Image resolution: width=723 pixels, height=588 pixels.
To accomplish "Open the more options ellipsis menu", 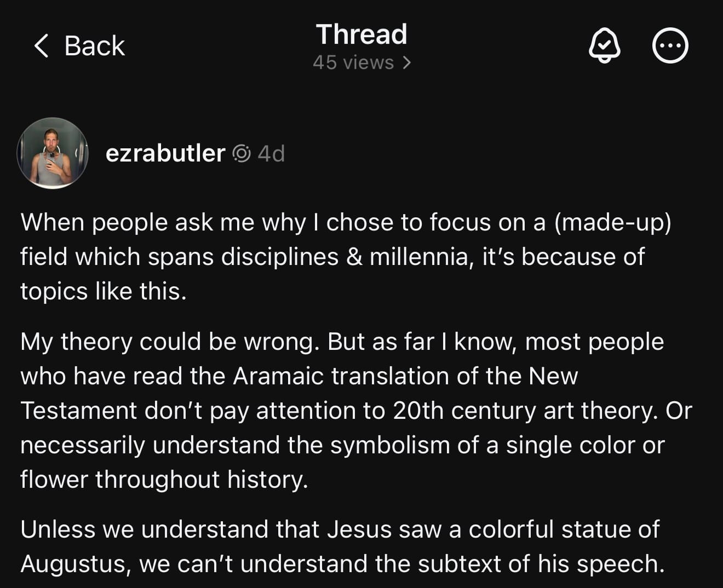I will [x=670, y=45].
